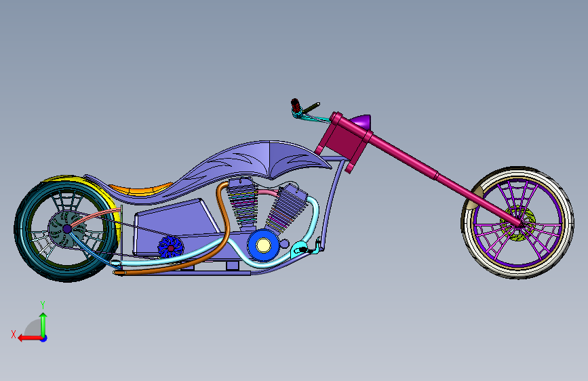Click the green Y axis arrow of triad
The height and width of the screenshot is (381, 588).
(43, 325)
